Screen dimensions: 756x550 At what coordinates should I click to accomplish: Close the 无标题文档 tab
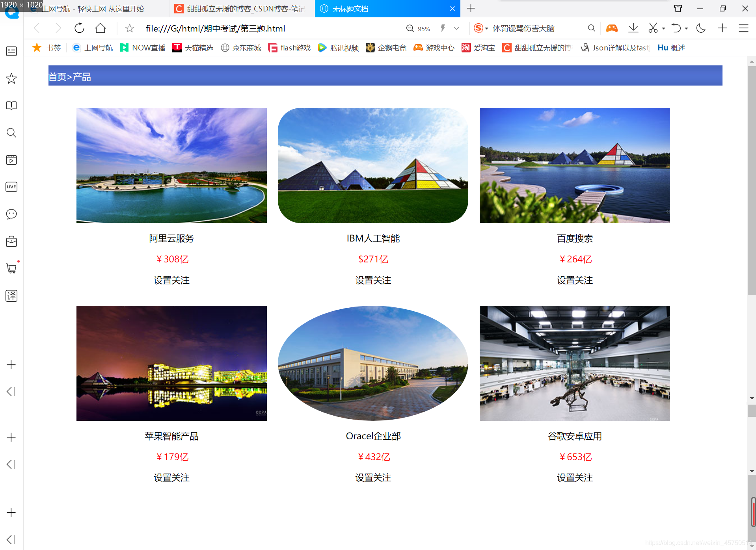click(x=452, y=9)
